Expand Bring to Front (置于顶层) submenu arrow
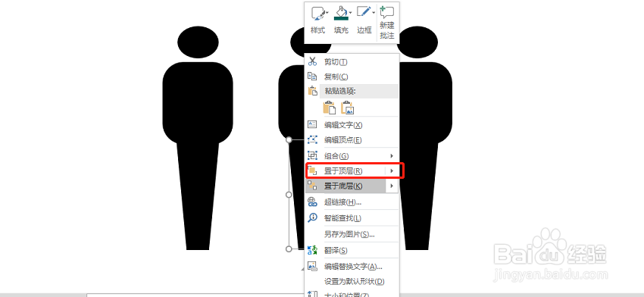Screen dimensions: 644x297 point(392,171)
